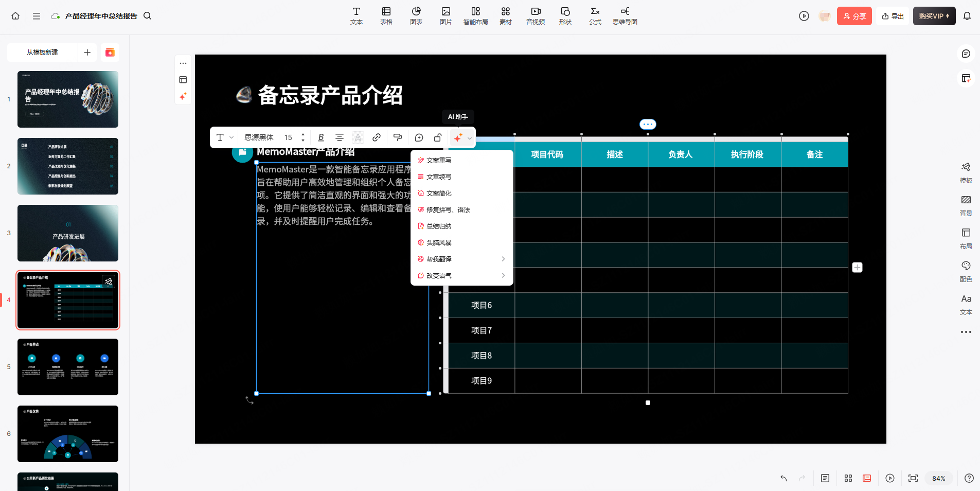The height and width of the screenshot is (491, 980).
Task: Open the 素材 materials library
Action: coord(506,16)
